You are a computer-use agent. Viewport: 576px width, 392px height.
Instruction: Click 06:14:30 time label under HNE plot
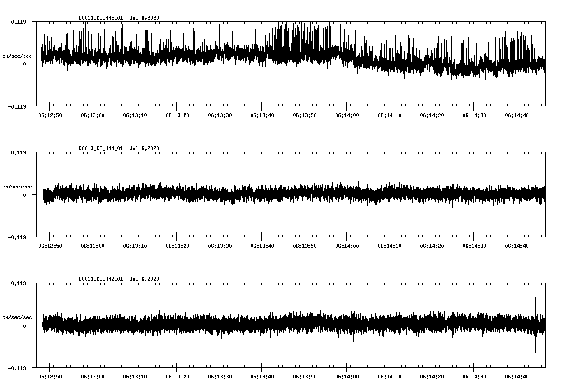(475, 115)
